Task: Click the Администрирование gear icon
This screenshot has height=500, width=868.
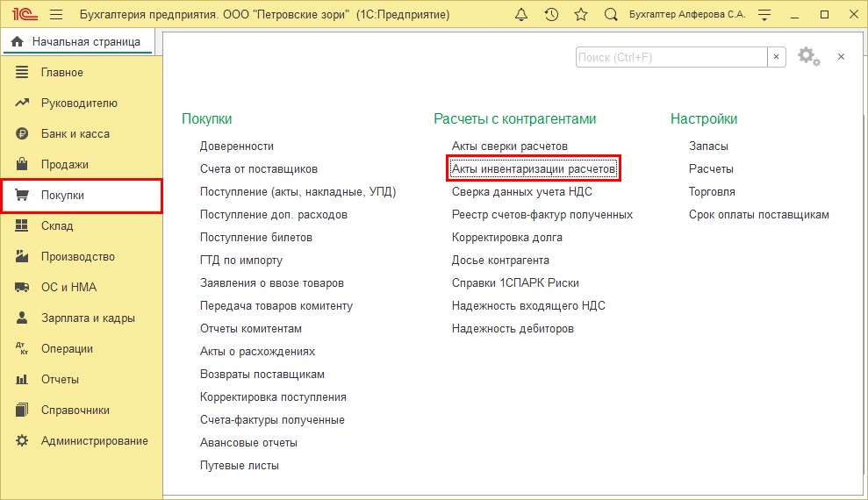Action: 22,441
